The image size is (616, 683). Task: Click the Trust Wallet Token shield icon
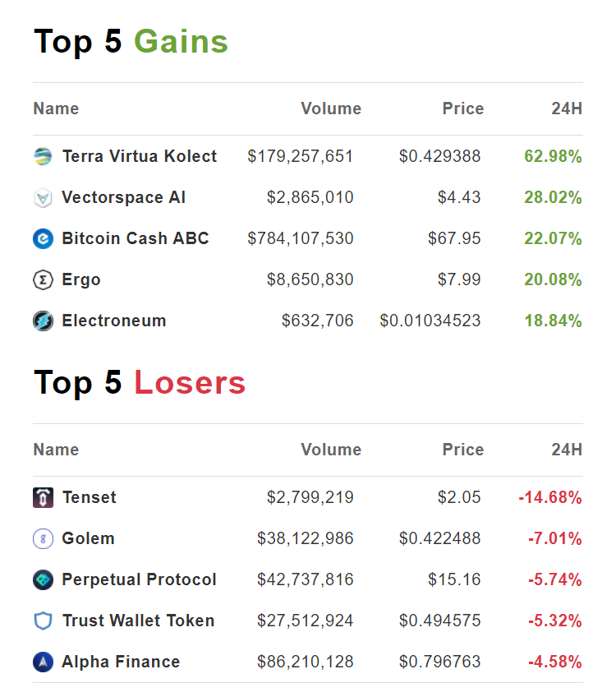(43, 621)
